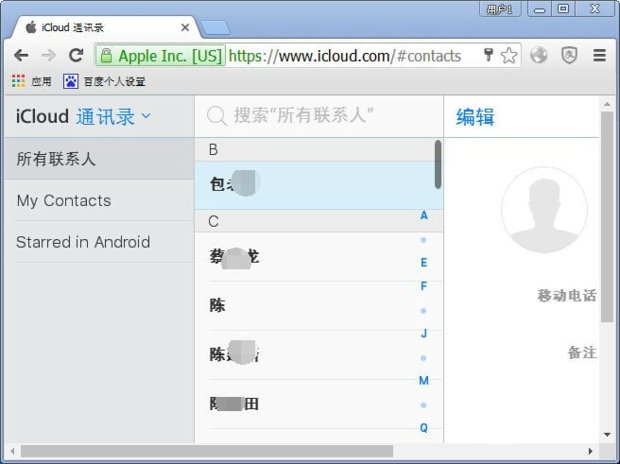Click the vertical scrollbar up arrow

click(x=607, y=104)
